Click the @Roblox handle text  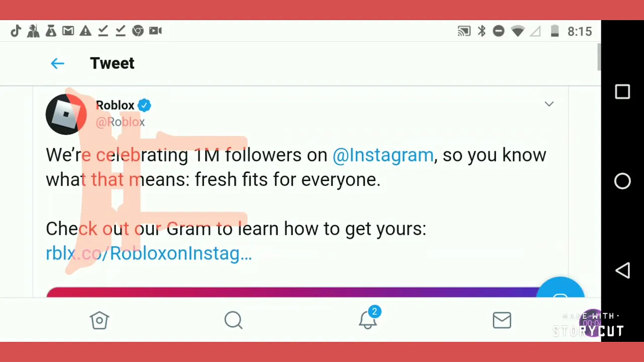120,122
